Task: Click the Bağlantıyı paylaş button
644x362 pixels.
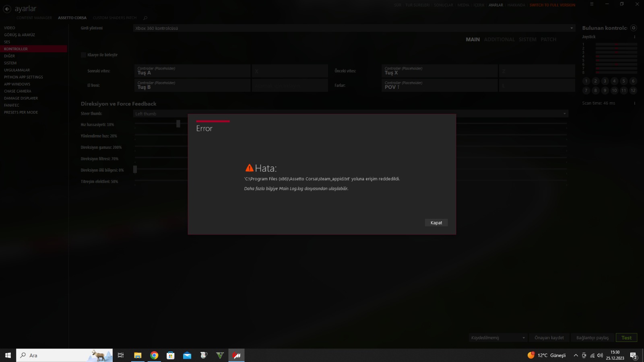Action: tap(592, 338)
